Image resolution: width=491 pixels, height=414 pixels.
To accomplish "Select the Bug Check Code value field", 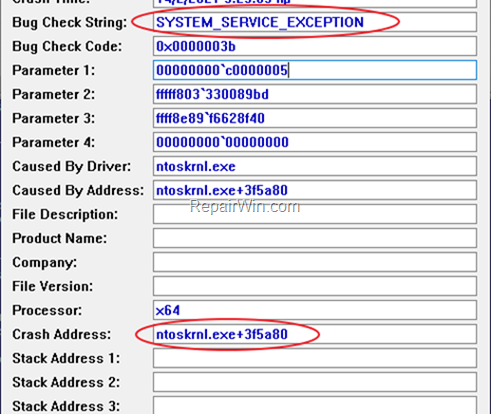I will point(315,46).
